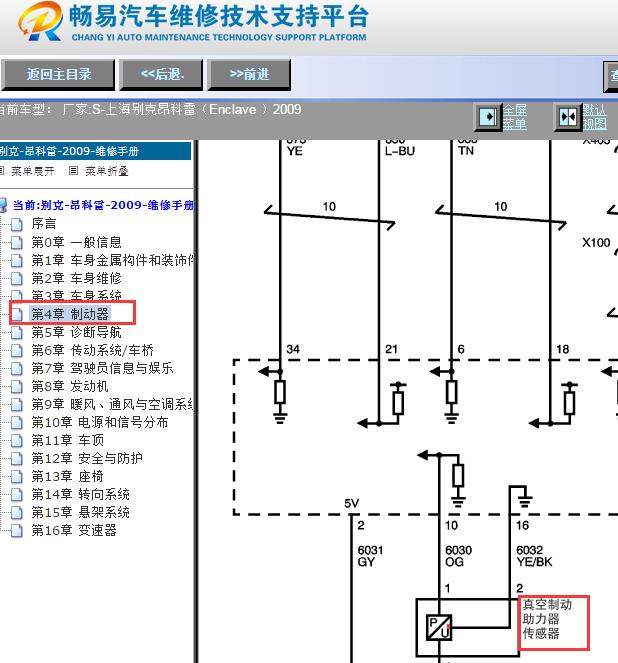Click the default view arrows icon
The image size is (618, 663).
pos(567,117)
